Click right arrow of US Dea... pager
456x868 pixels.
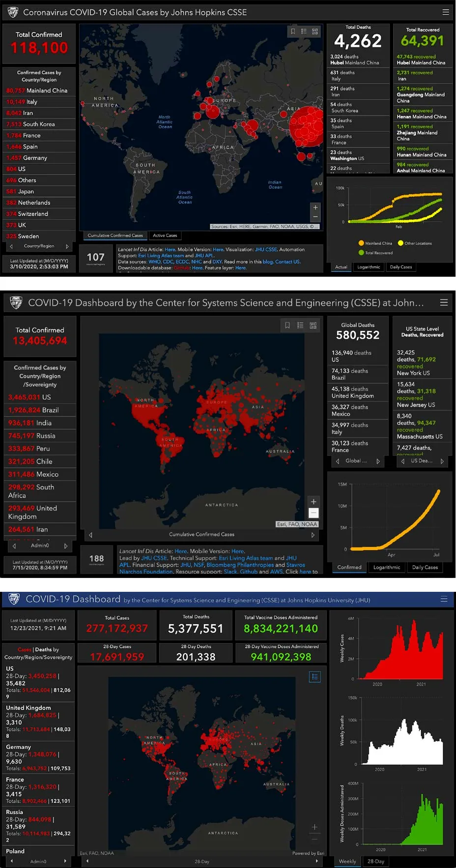point(442,461)
